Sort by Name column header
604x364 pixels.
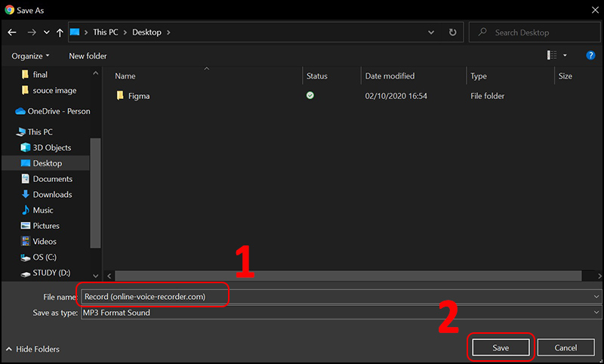coord(125,76)
